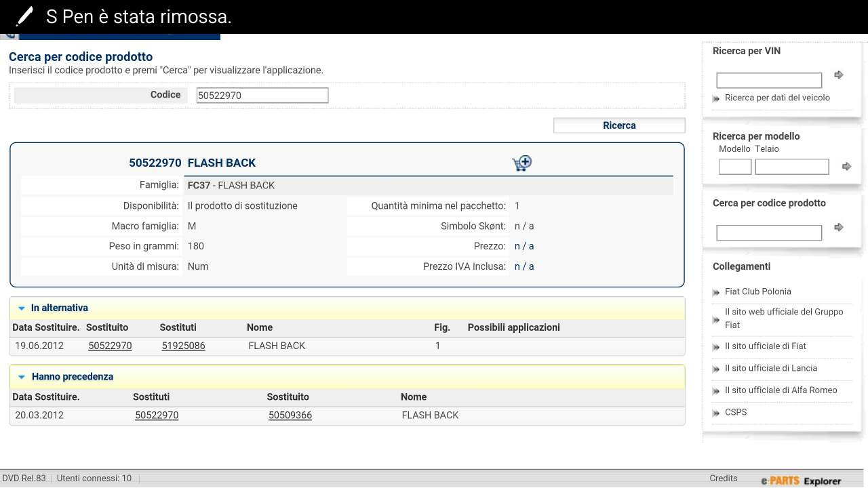Submit sidebar product code search arrow
Image resolution: width=868 pixels, height=488 pixels.
839,227
